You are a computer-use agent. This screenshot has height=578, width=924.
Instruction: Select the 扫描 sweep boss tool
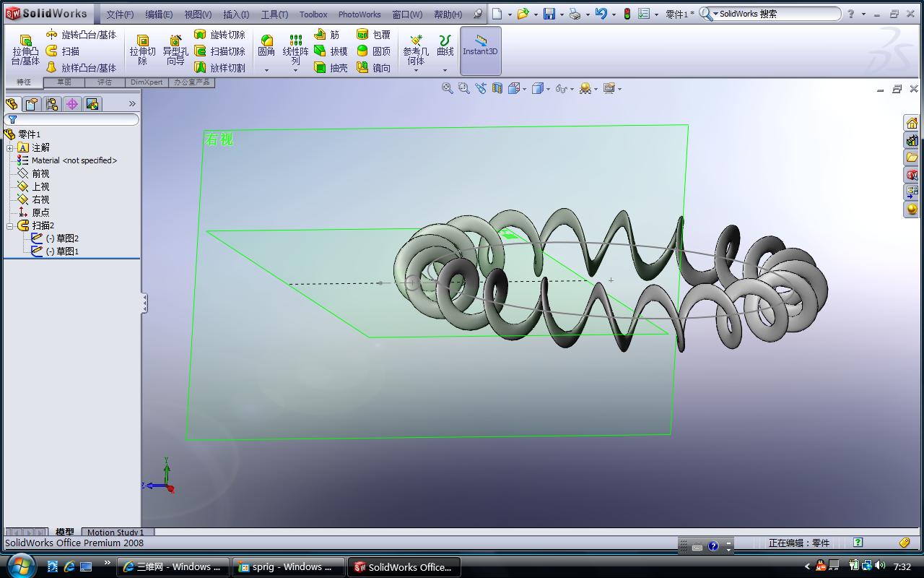coord(63,51)
